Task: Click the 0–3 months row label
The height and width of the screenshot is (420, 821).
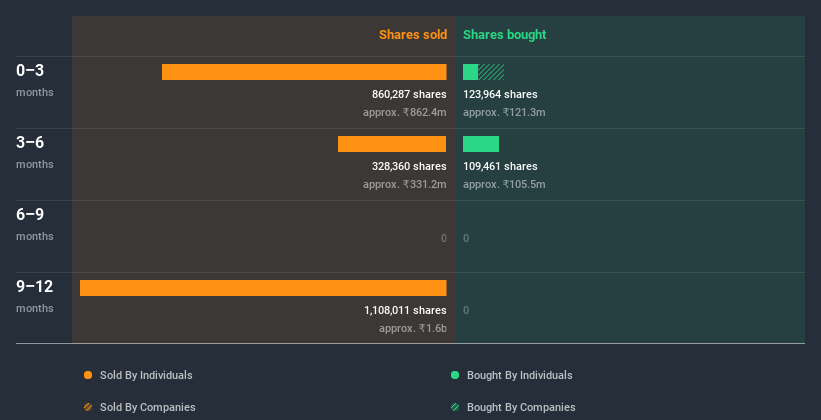Action: [x=35, y=80]
